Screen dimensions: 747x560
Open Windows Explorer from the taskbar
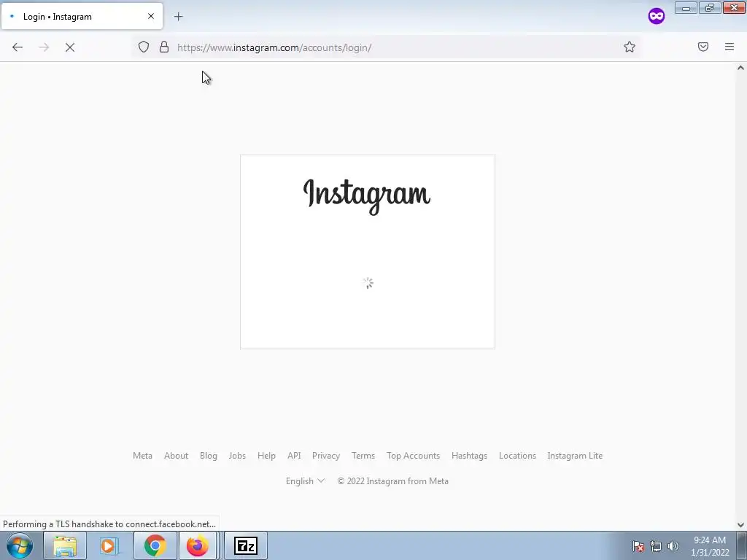(x=65, y=545)
